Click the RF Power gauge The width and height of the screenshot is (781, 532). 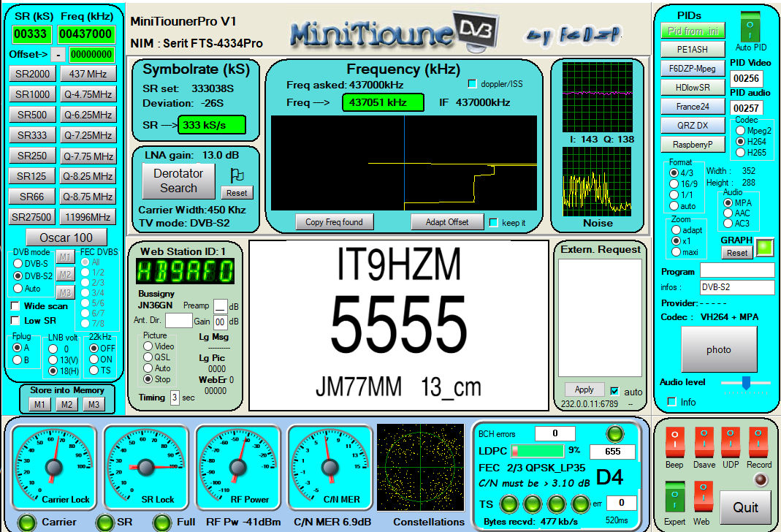pos(238,468)
